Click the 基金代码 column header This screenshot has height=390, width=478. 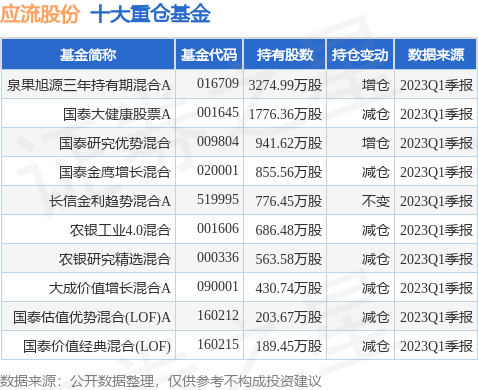point(209,54)
